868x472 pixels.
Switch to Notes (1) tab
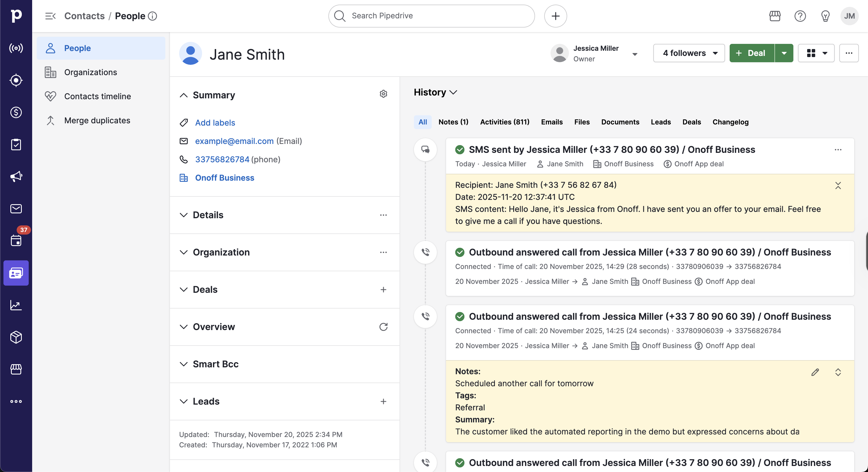point(453,122)
